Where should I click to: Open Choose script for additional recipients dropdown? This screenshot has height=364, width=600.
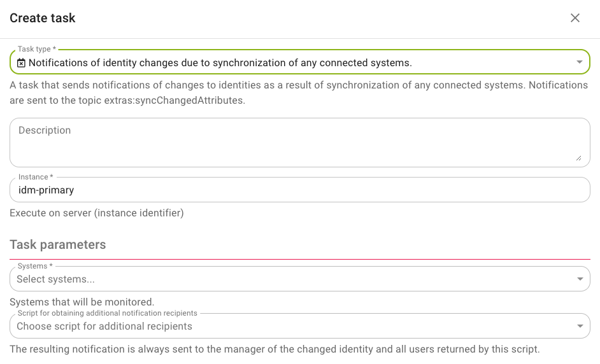(x=299, y=326)
